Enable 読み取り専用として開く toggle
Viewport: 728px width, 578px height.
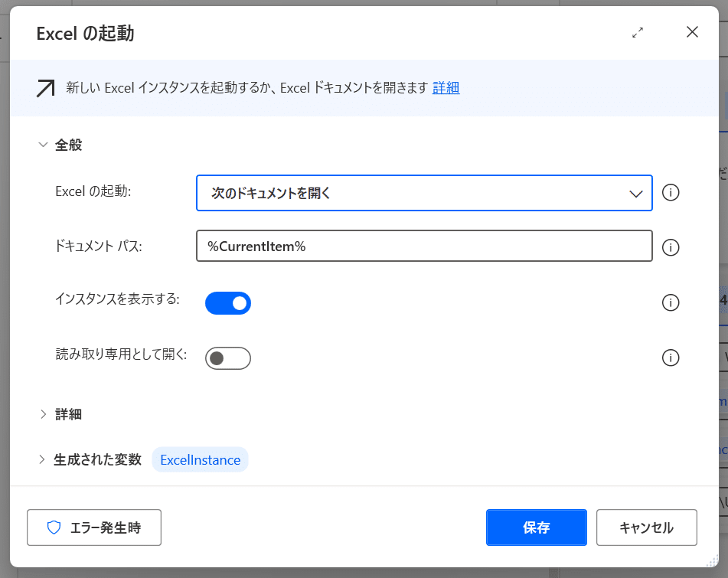(x=228, y=358)
